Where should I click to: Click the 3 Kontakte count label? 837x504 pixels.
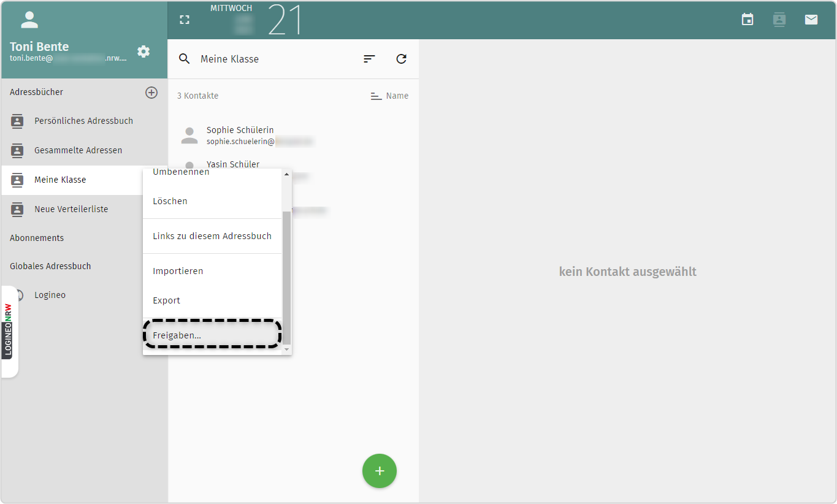pos(197,96)
